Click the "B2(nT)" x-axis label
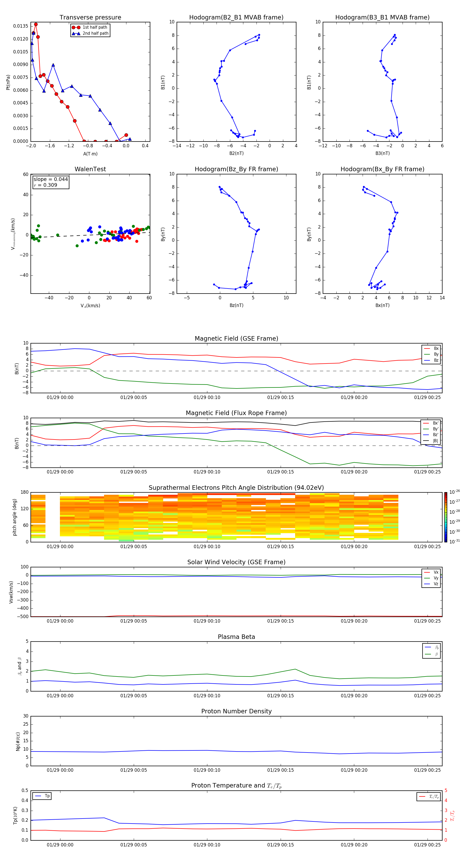Screen dimensions: 473x868 tap(236, 153)
